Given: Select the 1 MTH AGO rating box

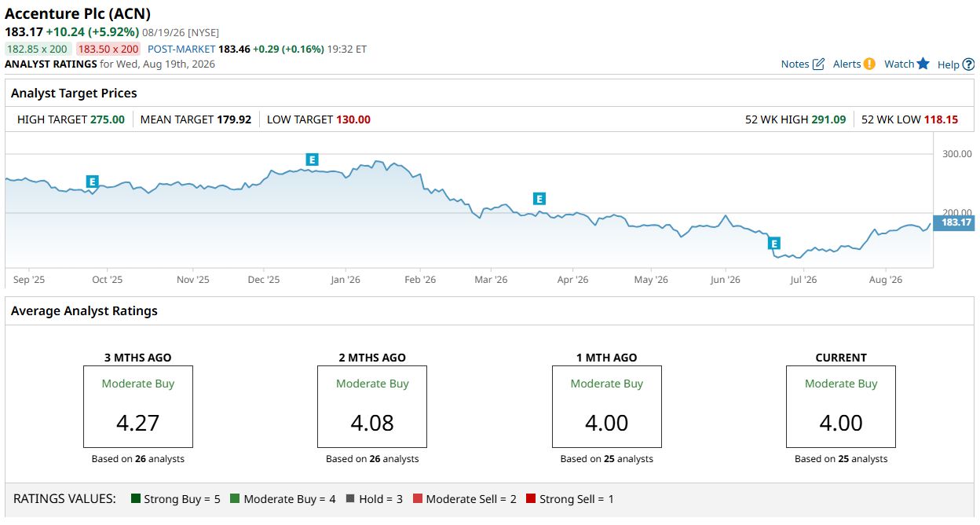Looking at the screenshot, I should [607, 406].
